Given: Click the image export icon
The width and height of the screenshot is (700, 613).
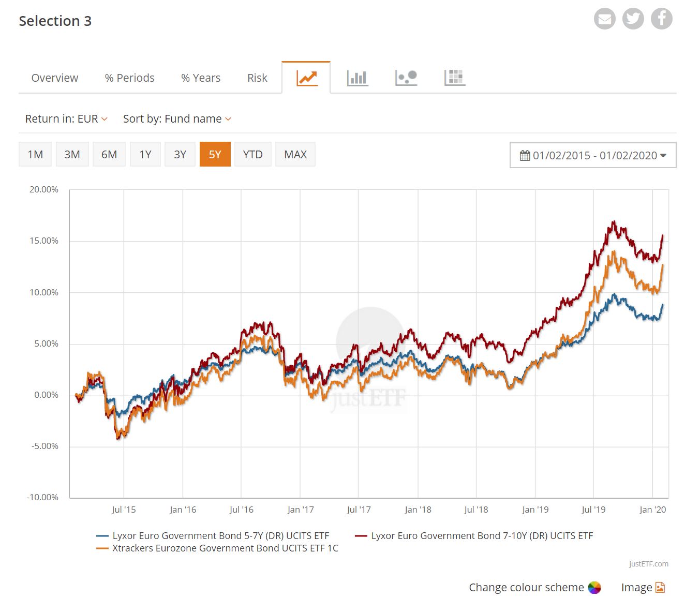Looking at the screenshot, I should [x=660, y=588].
